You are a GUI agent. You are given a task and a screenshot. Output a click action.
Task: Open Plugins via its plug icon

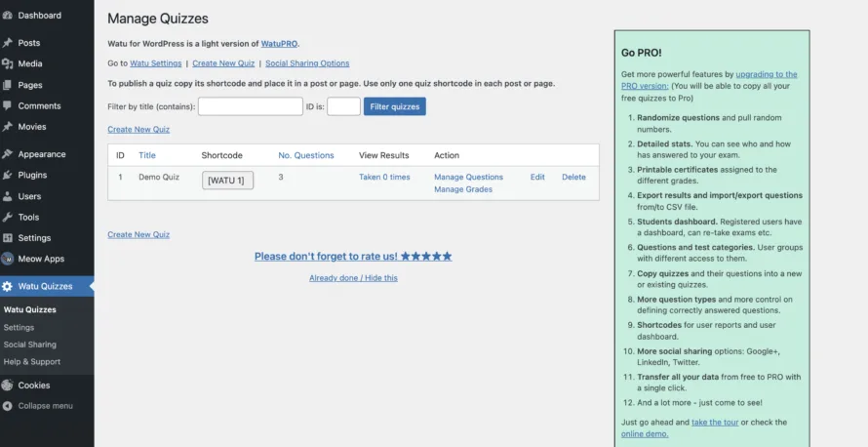coord(8,175)
